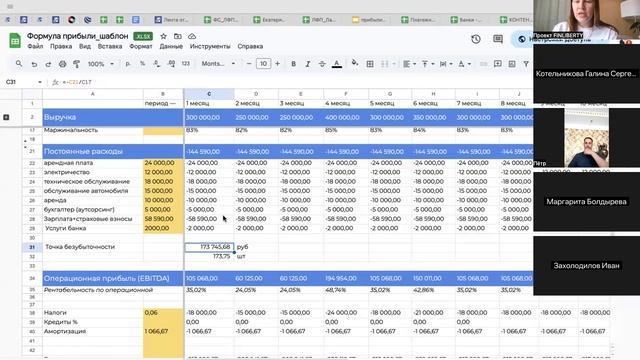Format selection as percent
Image resolution: width=640 pixels, height=360 pixels.
[142, 64]
